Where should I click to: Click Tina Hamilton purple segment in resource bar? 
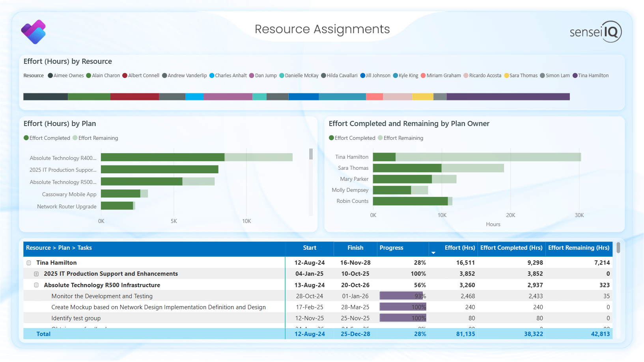[x=508, y=97]
